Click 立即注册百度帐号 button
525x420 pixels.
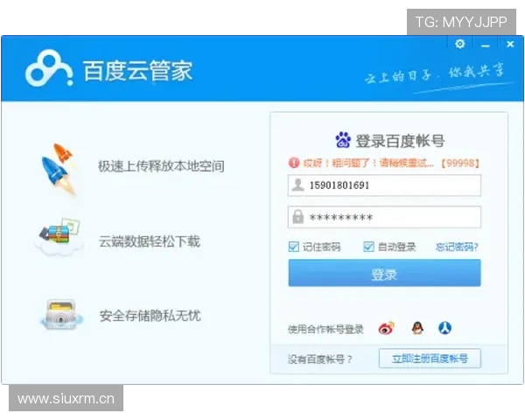[430, 359]
